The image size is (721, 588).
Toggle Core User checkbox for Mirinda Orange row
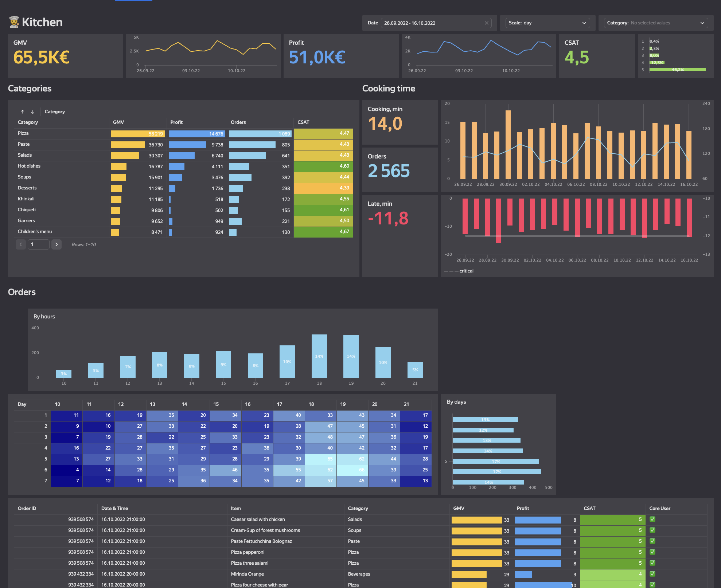pyautogui.click(x=652, y=574)
